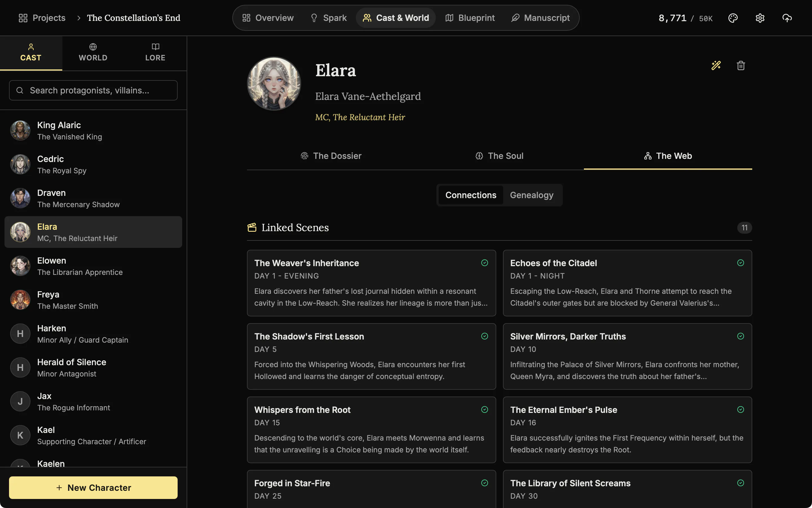
Task: Switch to Genealogy view
Action: point(531,195)
